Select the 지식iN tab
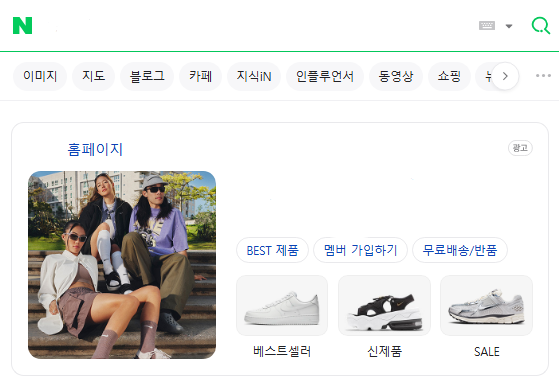This screenshot has height=387, width=559. pyautogui.click(x=254, y=76)
